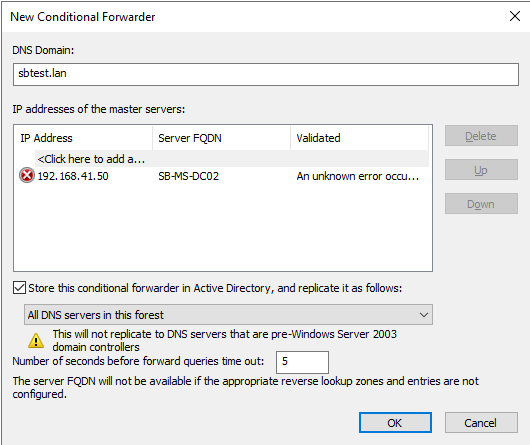Click the forward queries timeout seconds field
The height and width of the screenshot is (445, 530).
click(x=302, y=362)
